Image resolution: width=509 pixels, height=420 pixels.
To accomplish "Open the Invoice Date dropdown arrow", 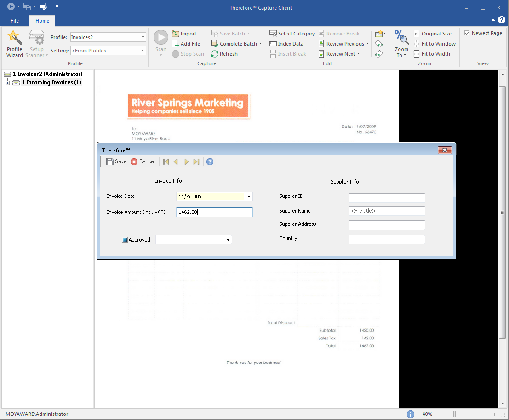I will [249, 197].
